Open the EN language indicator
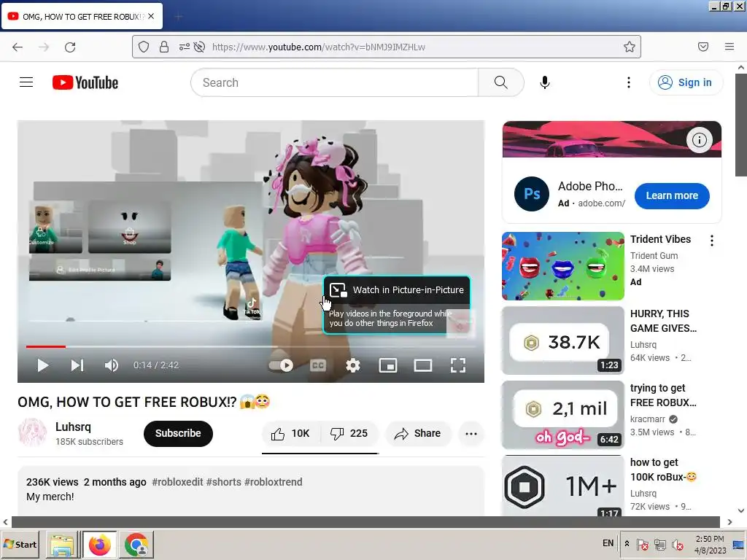This screenshot has height=560, width=747. [608, 543]
